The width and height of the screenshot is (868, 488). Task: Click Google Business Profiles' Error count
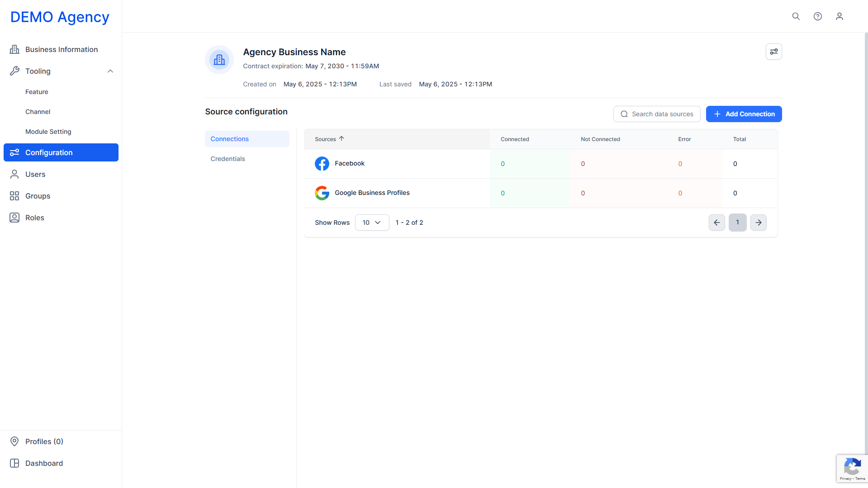[x=680, y=193]
